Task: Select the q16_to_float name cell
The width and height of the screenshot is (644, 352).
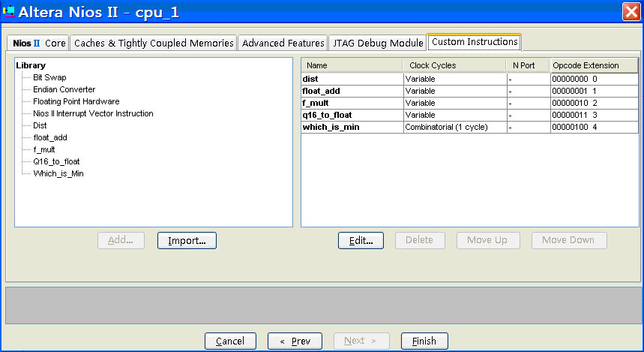Action: (352, 115)
